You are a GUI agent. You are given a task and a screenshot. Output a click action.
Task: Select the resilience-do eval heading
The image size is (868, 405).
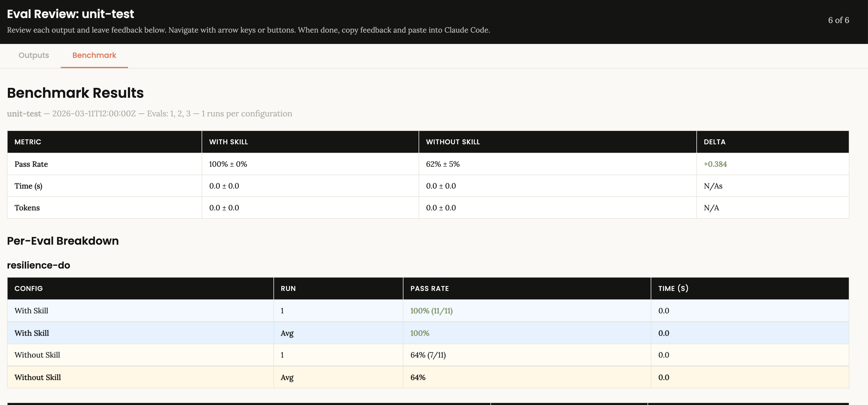(39, 265)
